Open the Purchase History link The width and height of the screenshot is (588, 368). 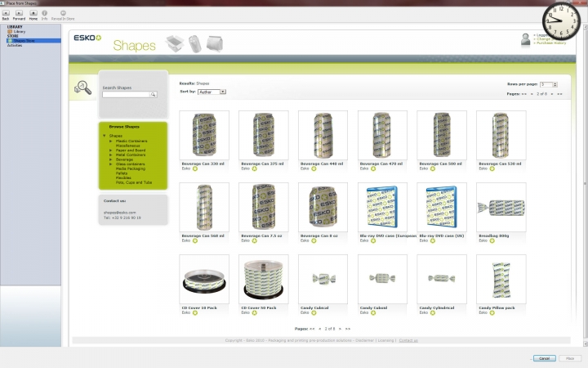[x=550, y=43]
